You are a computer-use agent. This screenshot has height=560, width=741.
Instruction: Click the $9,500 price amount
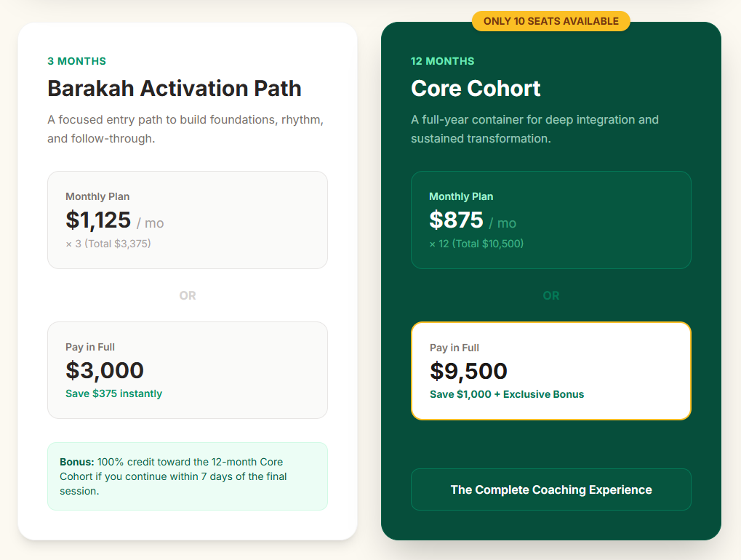point(468,371)
